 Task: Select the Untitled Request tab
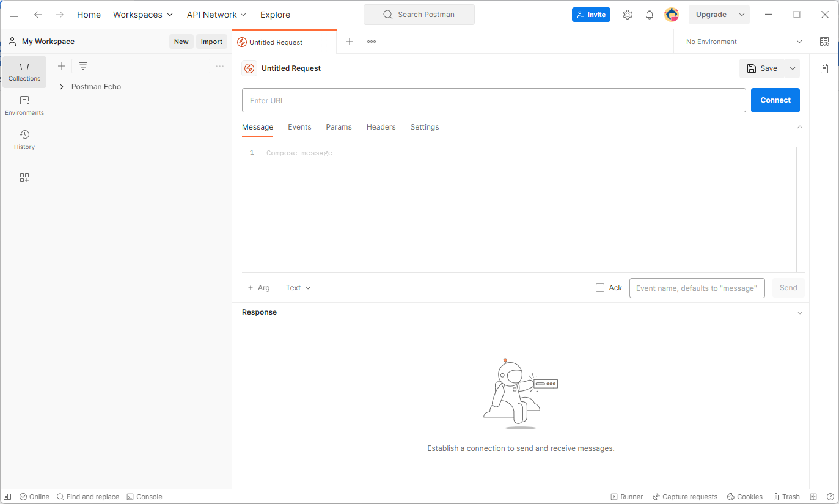click(x=285, y=42)
